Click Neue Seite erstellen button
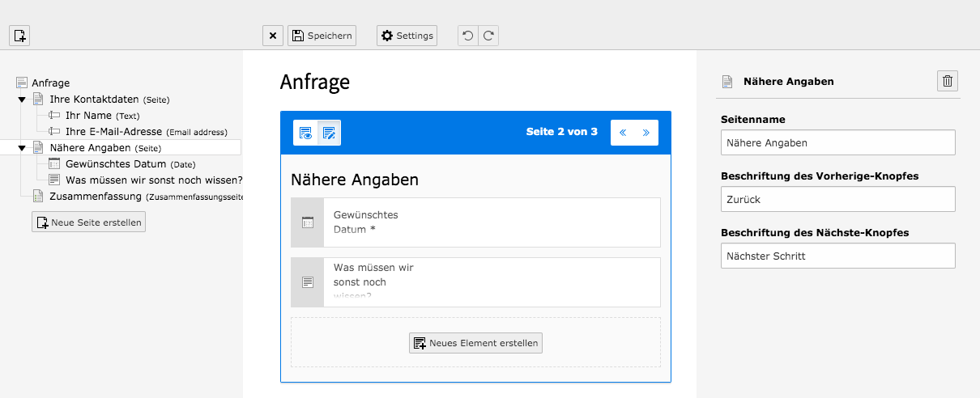980x398 pixels. pyautogui.click(x=88, y=222)
